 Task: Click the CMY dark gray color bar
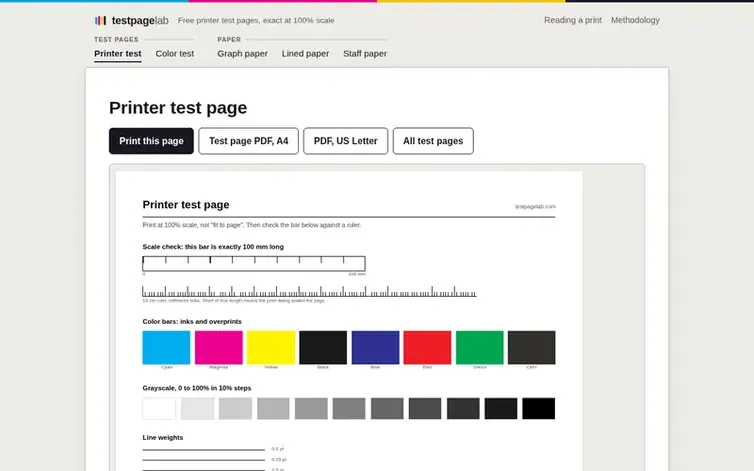532,347
